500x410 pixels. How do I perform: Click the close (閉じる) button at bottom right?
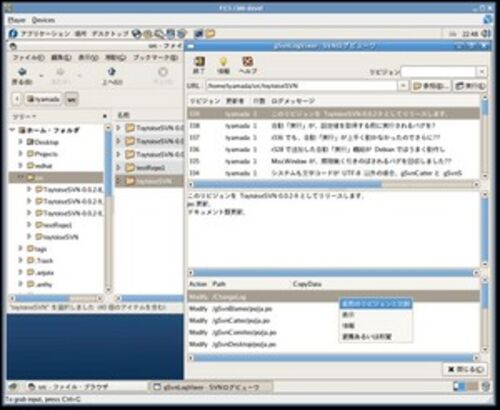click(465, 369)
